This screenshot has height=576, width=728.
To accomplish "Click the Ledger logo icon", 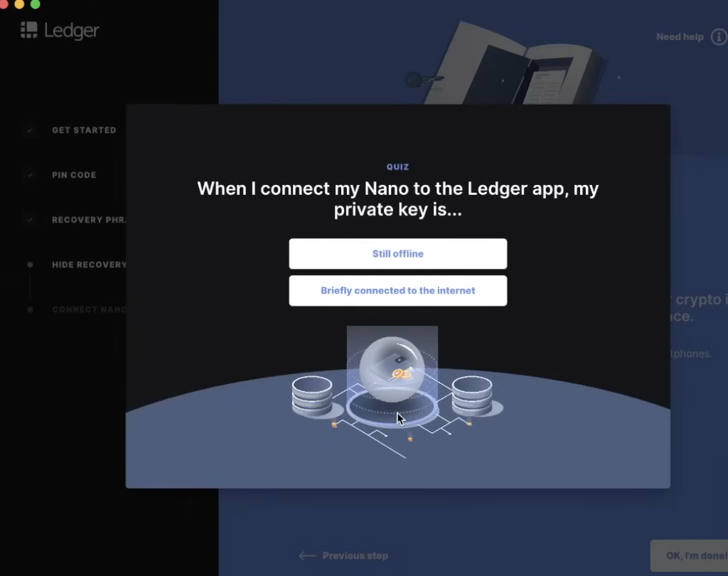I will click(28, 30).
